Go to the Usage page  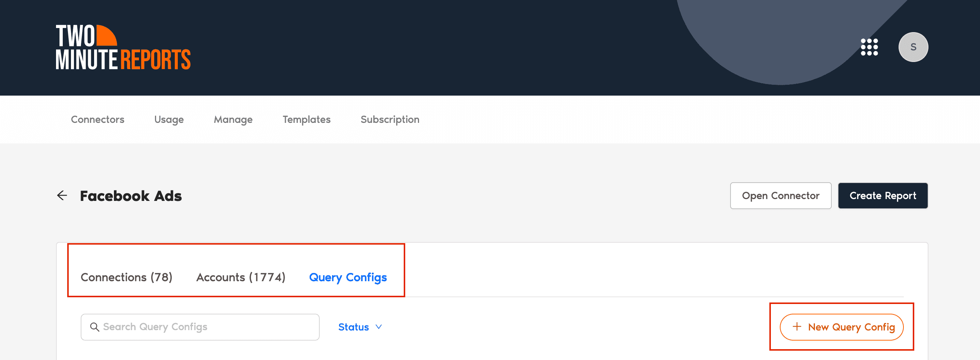pos(169,120)
